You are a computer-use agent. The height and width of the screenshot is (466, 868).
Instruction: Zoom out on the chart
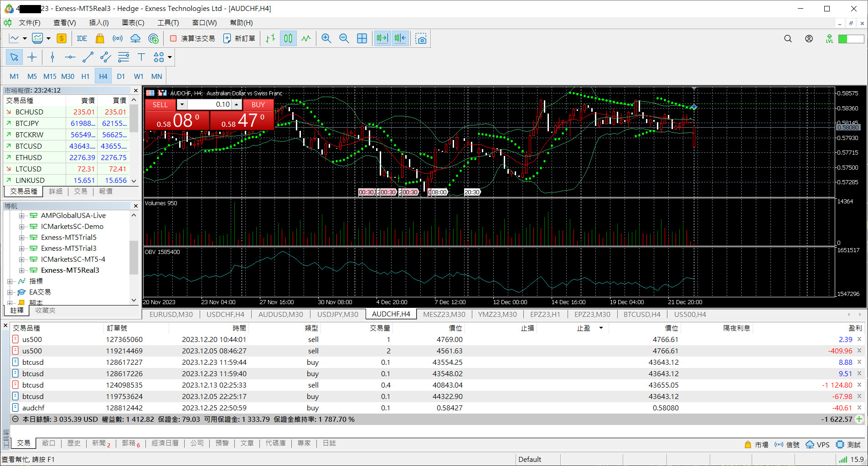click(x=344, y=39)
